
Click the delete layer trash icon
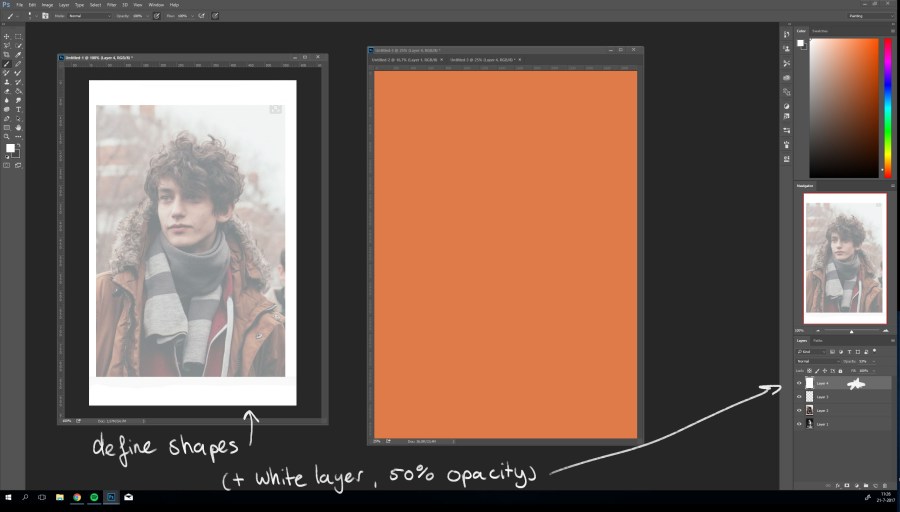tap(884, 485)
